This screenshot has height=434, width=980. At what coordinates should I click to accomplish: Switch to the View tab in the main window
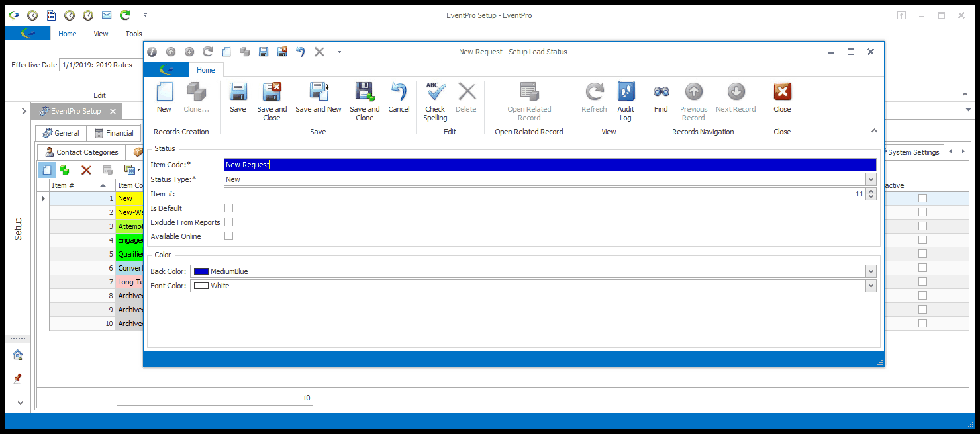tap(101, 34)
